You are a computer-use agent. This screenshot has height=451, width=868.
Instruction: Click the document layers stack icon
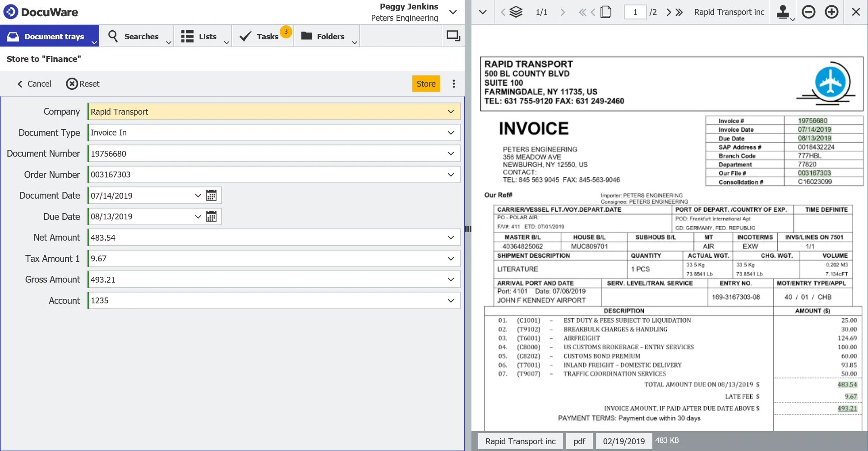tap(516, 12)
